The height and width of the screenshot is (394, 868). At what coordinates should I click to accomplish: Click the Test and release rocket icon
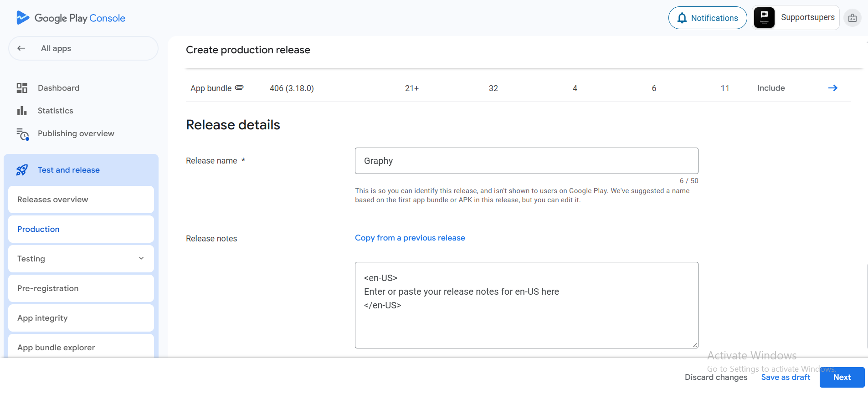click(22, 170)
